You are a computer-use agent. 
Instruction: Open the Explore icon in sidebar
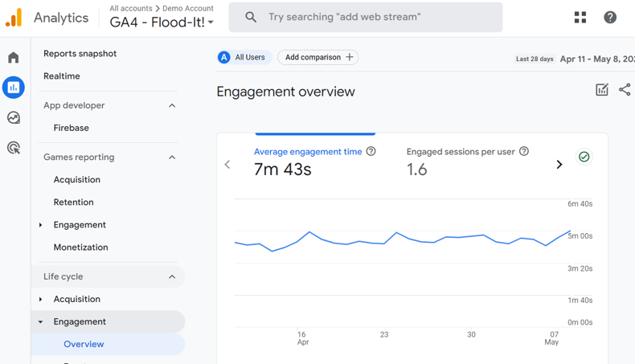[14, 118]
